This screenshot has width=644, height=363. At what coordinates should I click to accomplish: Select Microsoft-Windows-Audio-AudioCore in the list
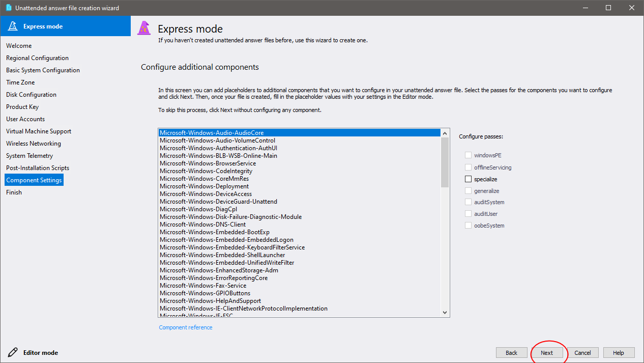click(299, 133)
